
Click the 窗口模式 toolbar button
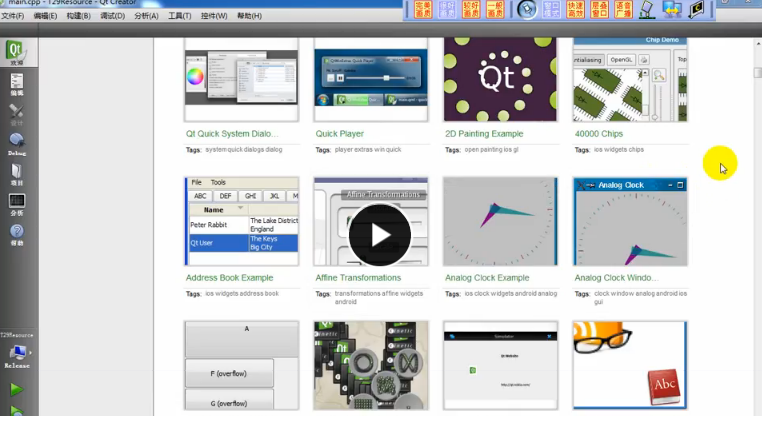(x=551, y=9)
